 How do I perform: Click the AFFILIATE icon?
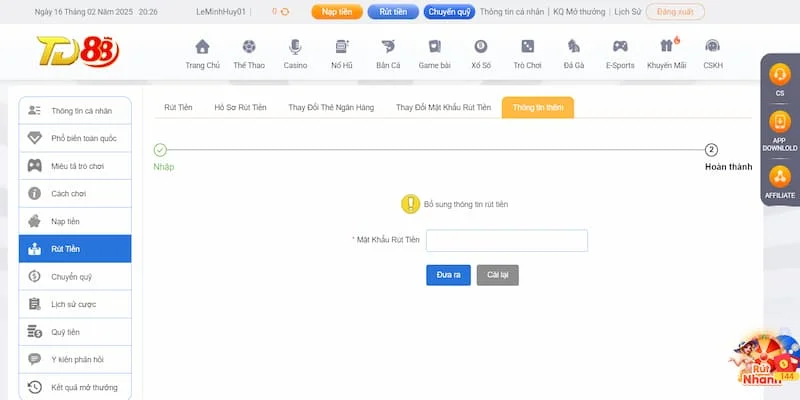[780, 177]
